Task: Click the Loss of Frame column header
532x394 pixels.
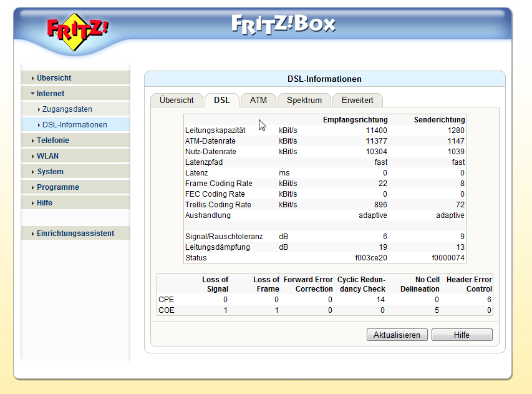Action: [266, 284]
